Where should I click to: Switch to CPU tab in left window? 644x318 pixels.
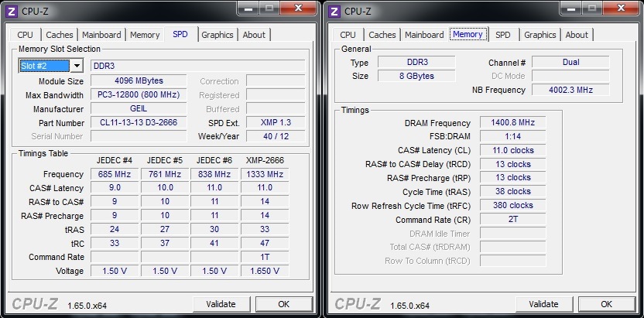[25, 35]
